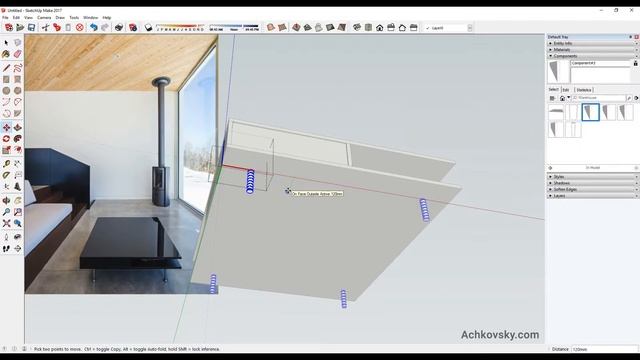Open the Window menu

coord(91,18)
